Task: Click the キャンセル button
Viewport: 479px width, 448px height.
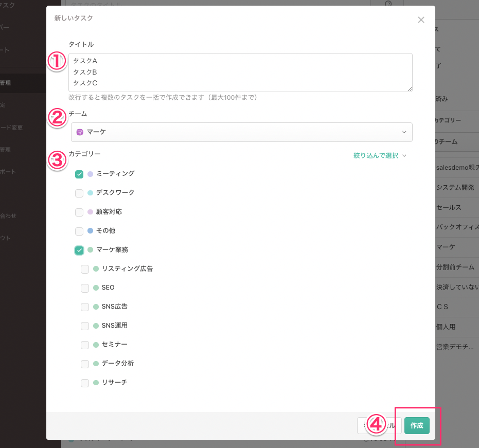Action: pos(379,426)
